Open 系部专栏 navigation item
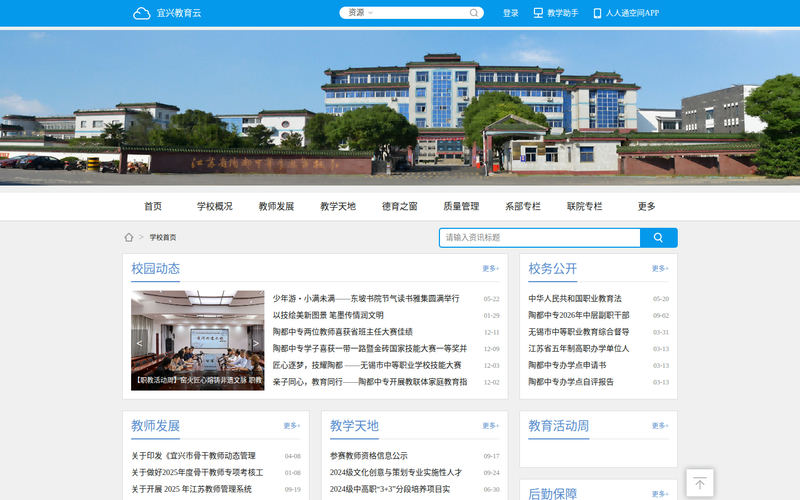 click(x=523, y=206)
